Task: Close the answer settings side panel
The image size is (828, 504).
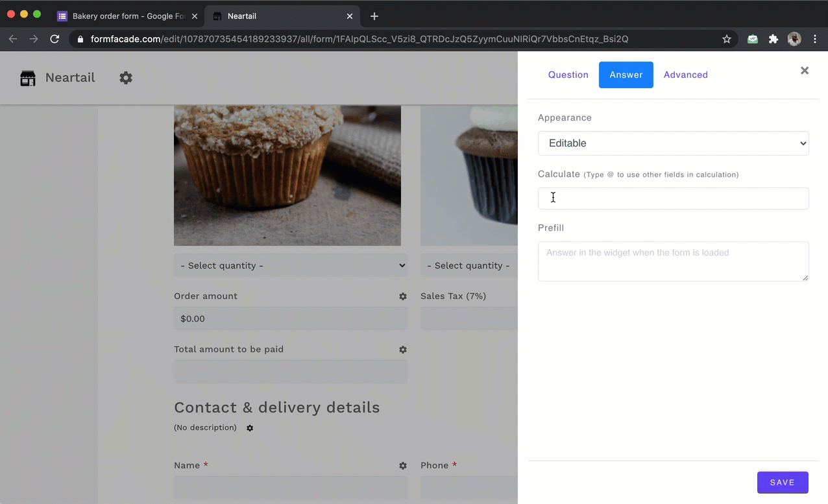Action: coord(805,71)
